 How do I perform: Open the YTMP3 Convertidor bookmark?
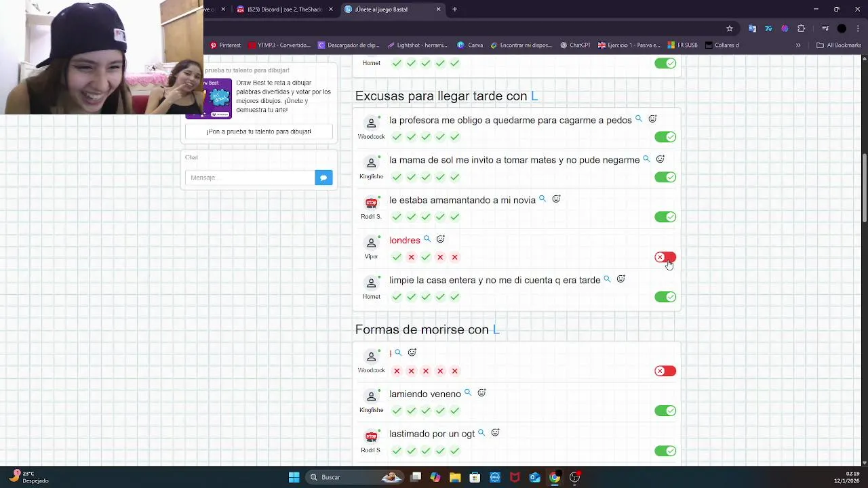click(x=279, y=45)
